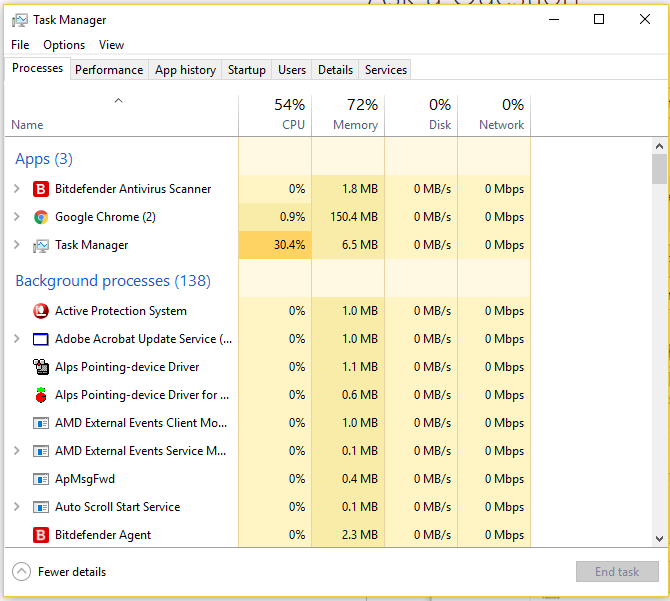This screenshot has height=601, width=670.
Task: Select Bitdefender Antivirus Scanner row name
Action: pyautogui.click(x=133, y=189)
